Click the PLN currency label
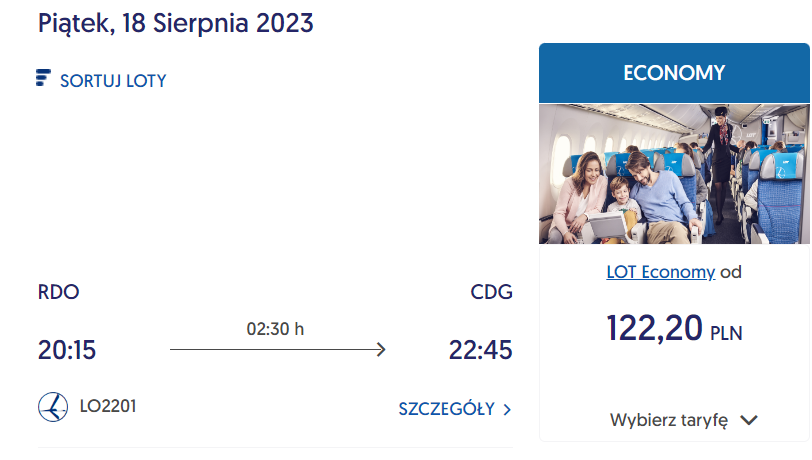The height and width of the screenshot is (460, 812). pyautogui.click(x=726, y=333)
